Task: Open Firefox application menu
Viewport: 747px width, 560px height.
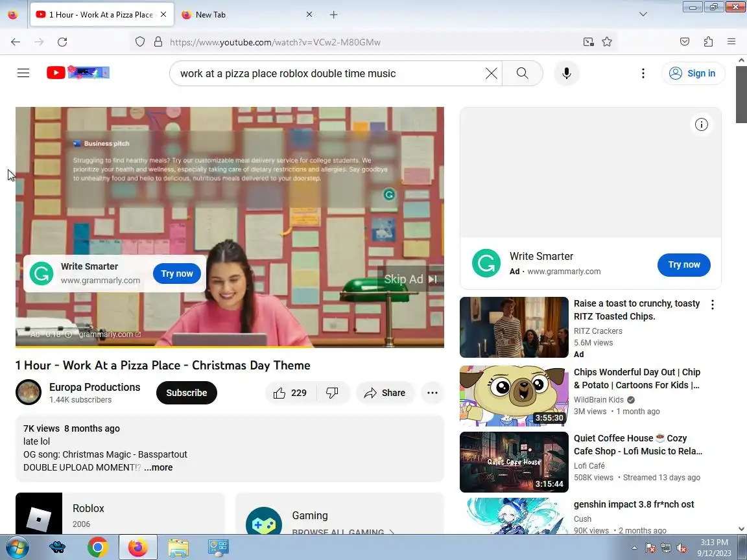Action: point(731,42)
